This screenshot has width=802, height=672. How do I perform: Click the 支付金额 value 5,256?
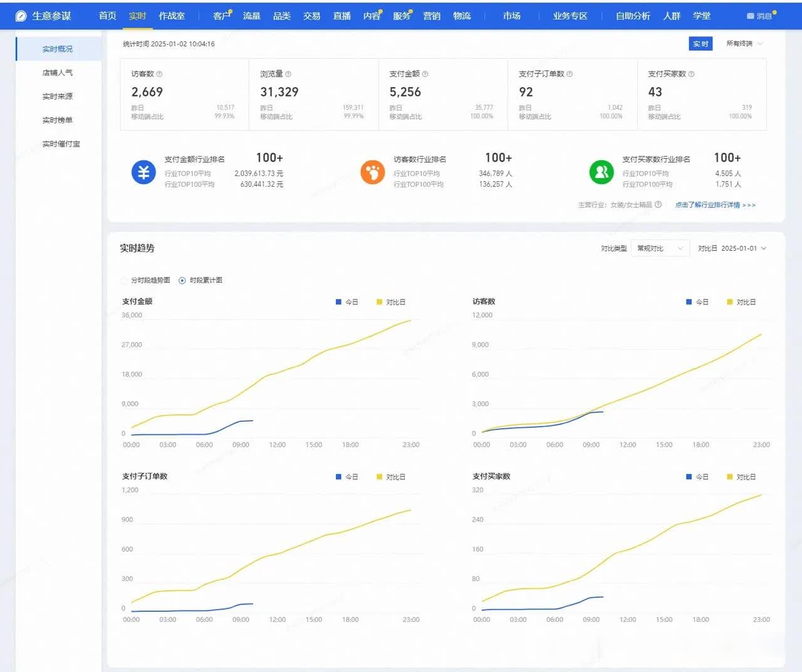coord(405,92)
